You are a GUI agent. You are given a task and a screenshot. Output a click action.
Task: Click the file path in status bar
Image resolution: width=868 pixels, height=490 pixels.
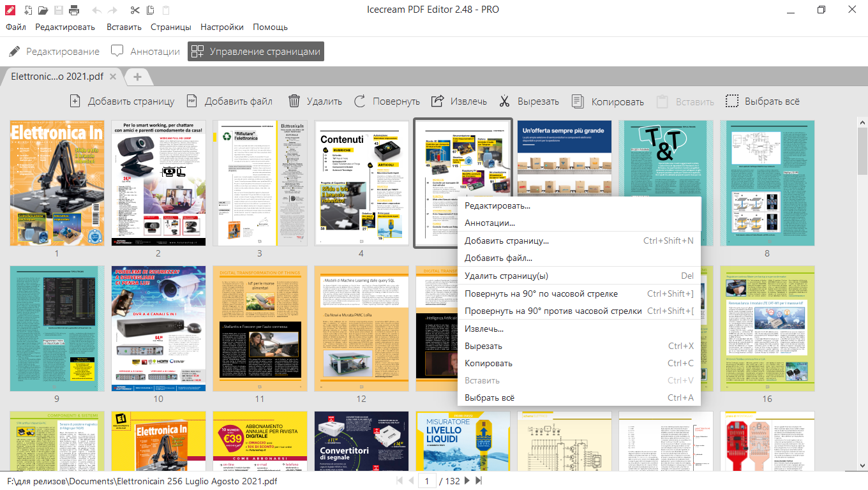tap(142, 481)
